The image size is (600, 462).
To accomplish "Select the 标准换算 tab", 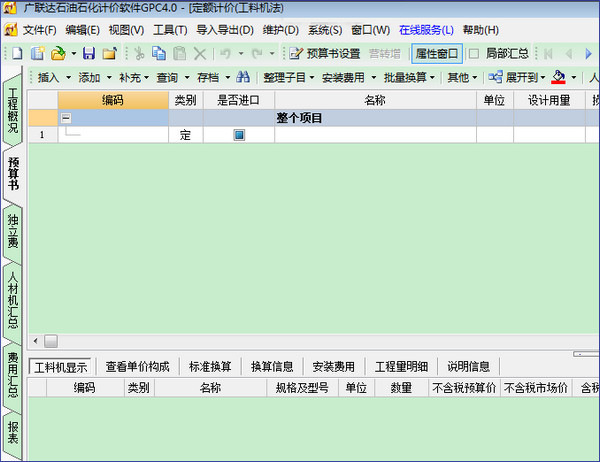I will pyautogui.click(x=210, y=367).
